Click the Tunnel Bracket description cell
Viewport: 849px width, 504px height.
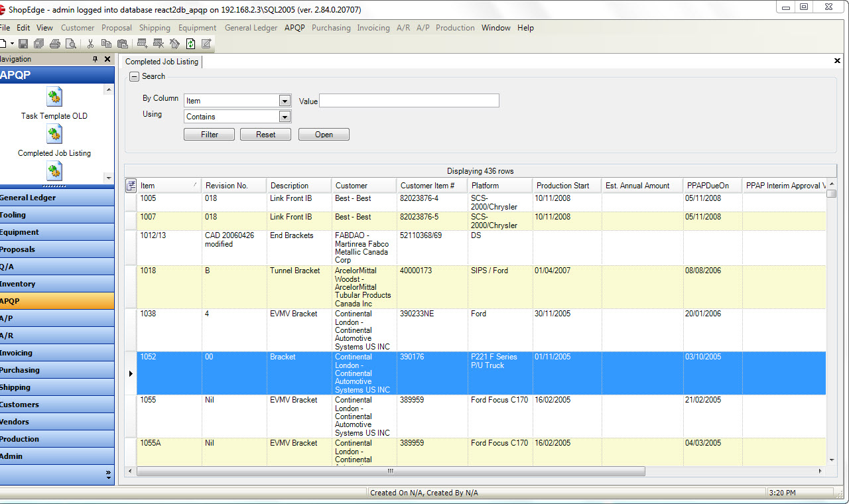click(298, 286)
